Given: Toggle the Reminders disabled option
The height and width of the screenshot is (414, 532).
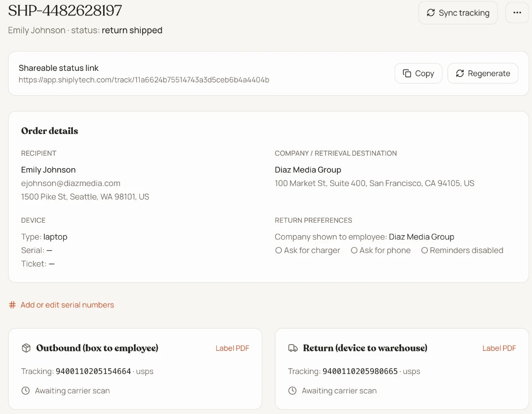Looking at the screenshot, I should [x=462, y=251].
